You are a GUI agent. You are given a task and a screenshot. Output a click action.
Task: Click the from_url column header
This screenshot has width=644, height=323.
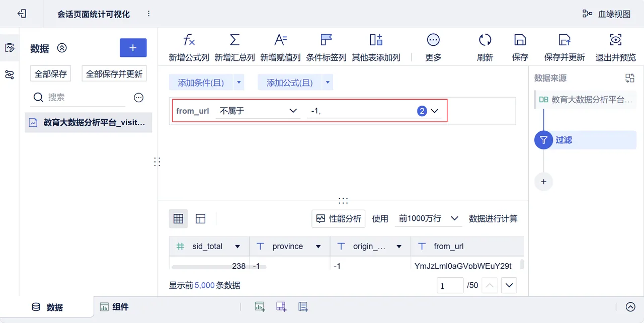pos(467,247)
